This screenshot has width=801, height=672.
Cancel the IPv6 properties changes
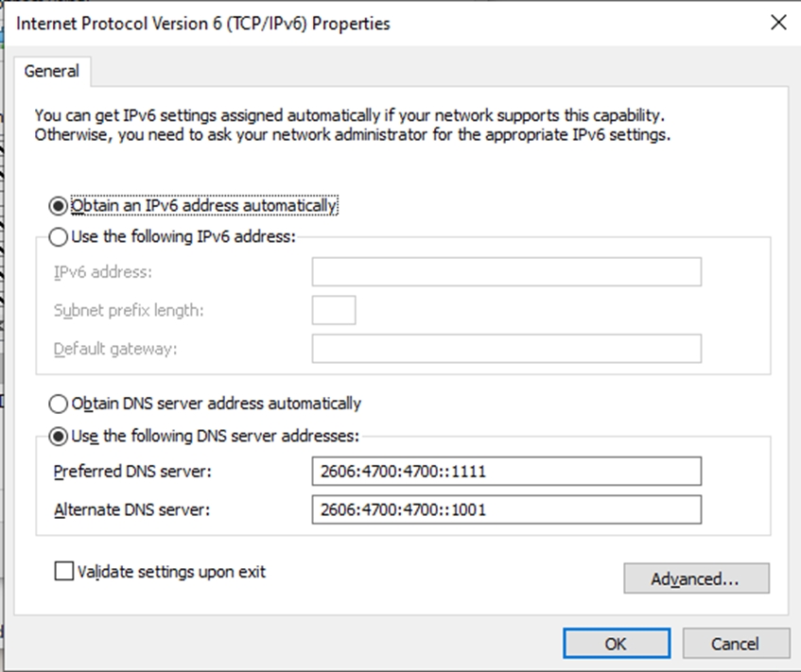(x=735, y=644)
